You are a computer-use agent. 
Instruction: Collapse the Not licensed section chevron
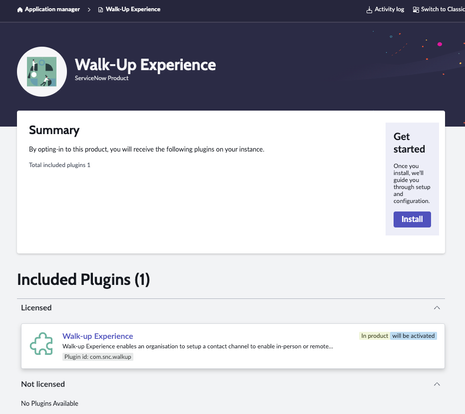[437, 384]
